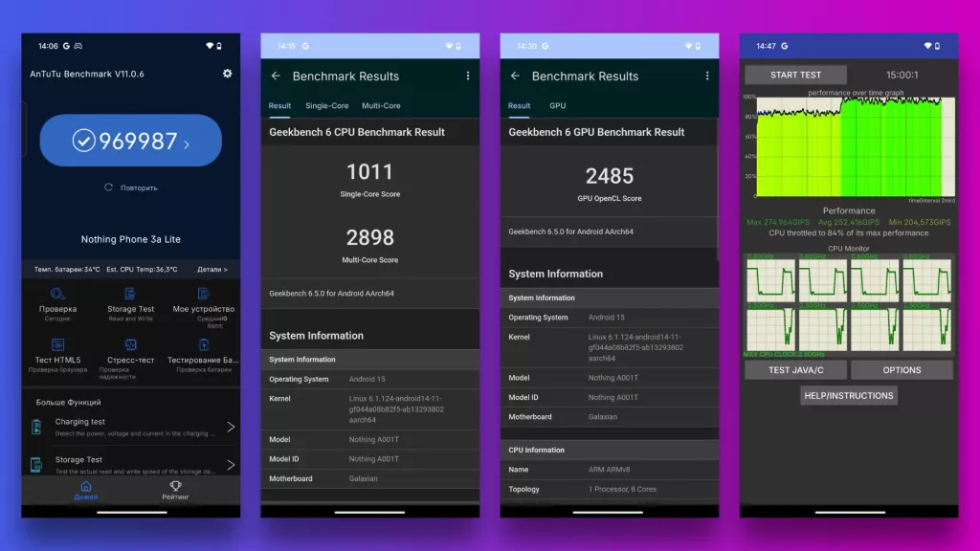The height and width of the screenshot is (551, 980).
Task: Tap the CPU Name ARM ARMv8 row
Action: point(610,469)
